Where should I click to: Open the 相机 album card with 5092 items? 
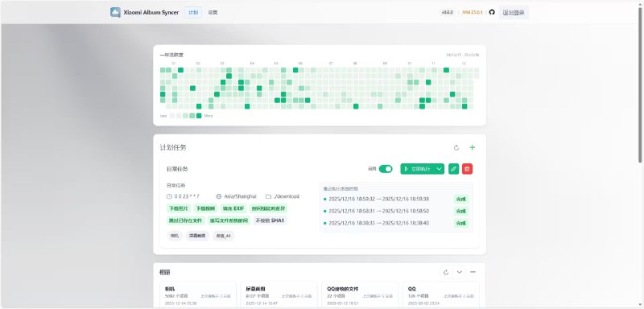pyautogui.click(x=197, y=295)
